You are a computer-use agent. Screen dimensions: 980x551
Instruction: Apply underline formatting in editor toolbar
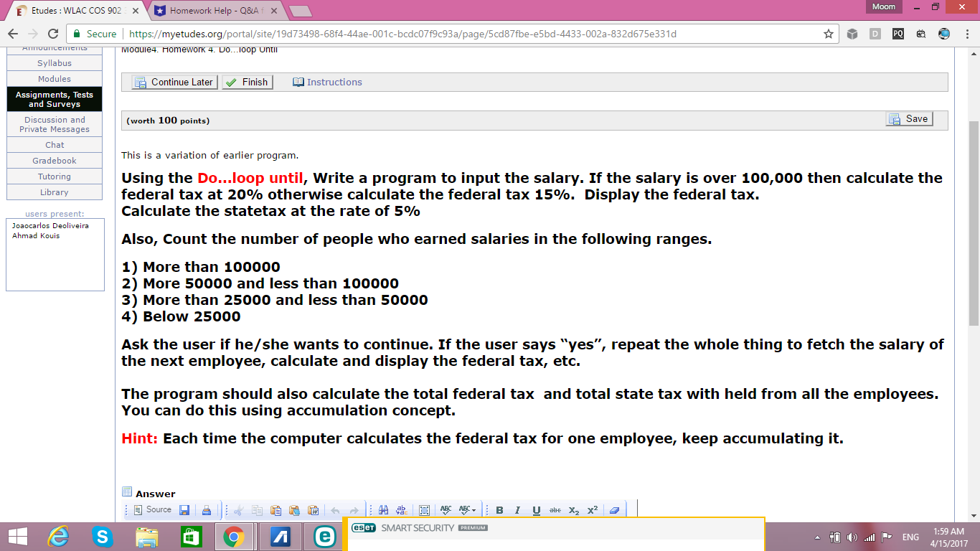536,510
